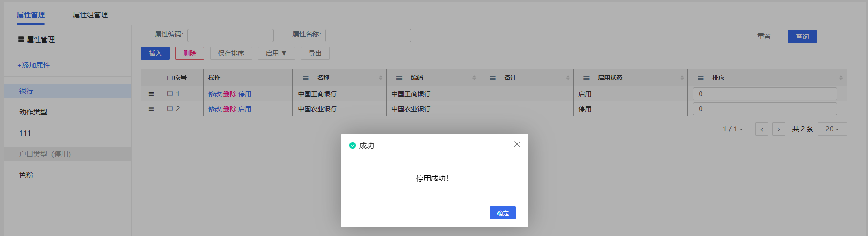Check the checkbox for row 2
This screenshot has width=868, height=236.
(x=170, y=108)
